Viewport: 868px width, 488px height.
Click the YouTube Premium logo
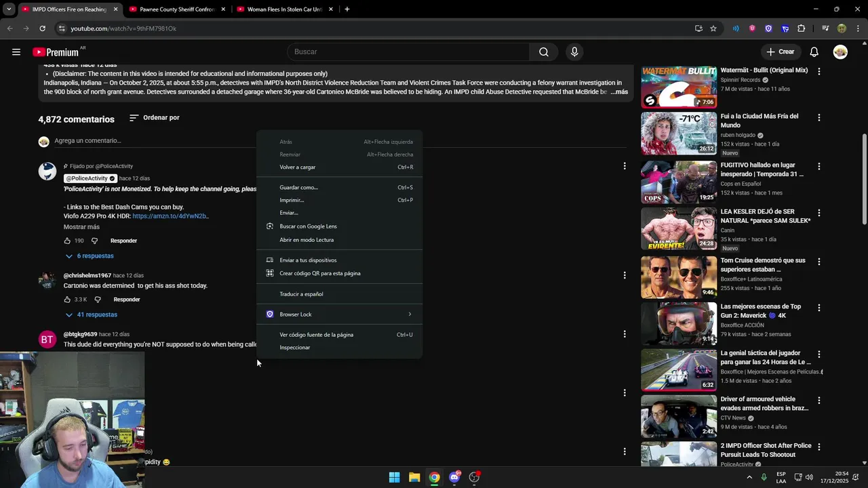point(56,52)
